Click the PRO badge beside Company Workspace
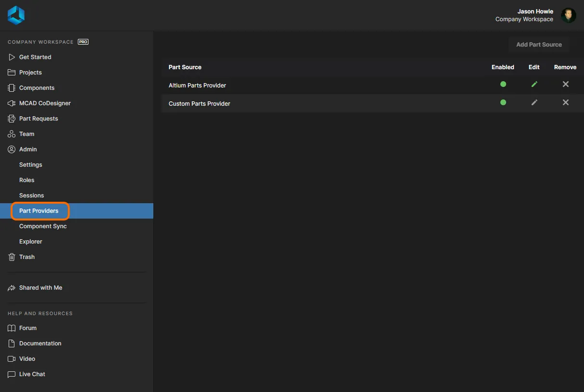 [83, 42]
